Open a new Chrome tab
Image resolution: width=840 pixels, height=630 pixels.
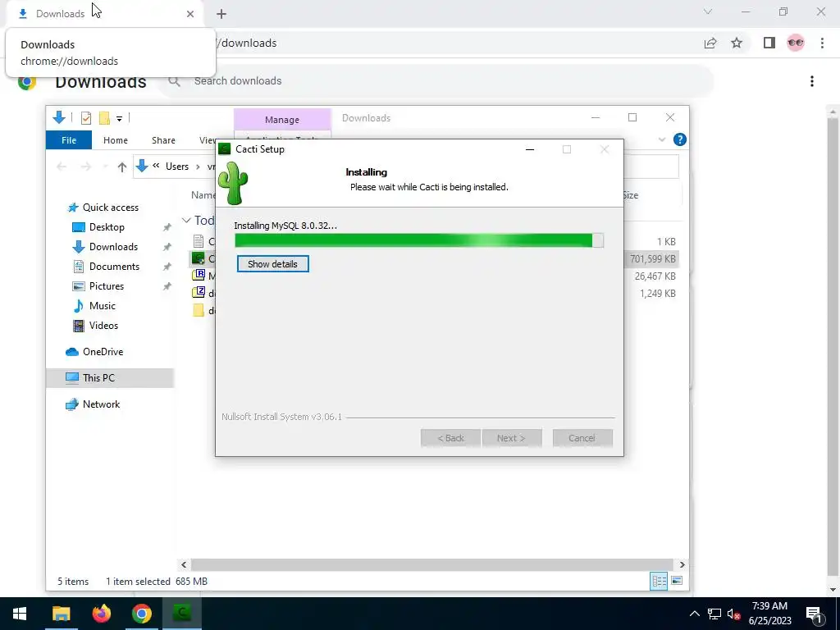[x=221, y=14]
